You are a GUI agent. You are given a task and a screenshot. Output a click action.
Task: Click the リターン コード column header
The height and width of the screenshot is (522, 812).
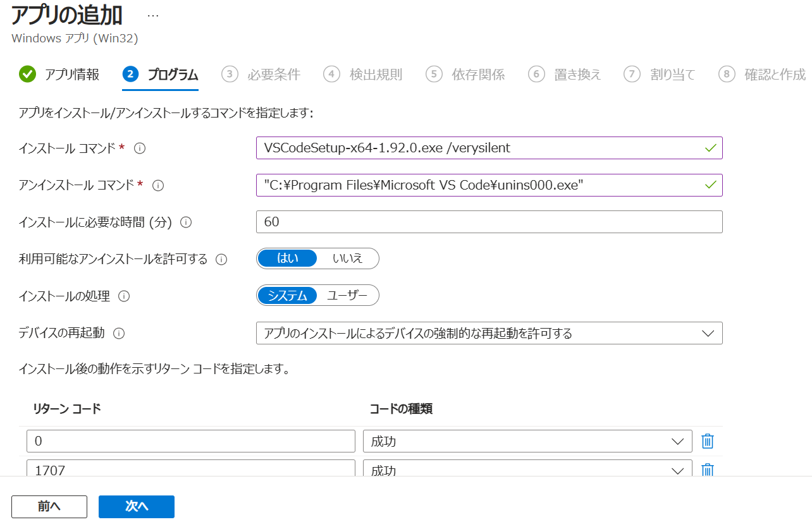67,408
